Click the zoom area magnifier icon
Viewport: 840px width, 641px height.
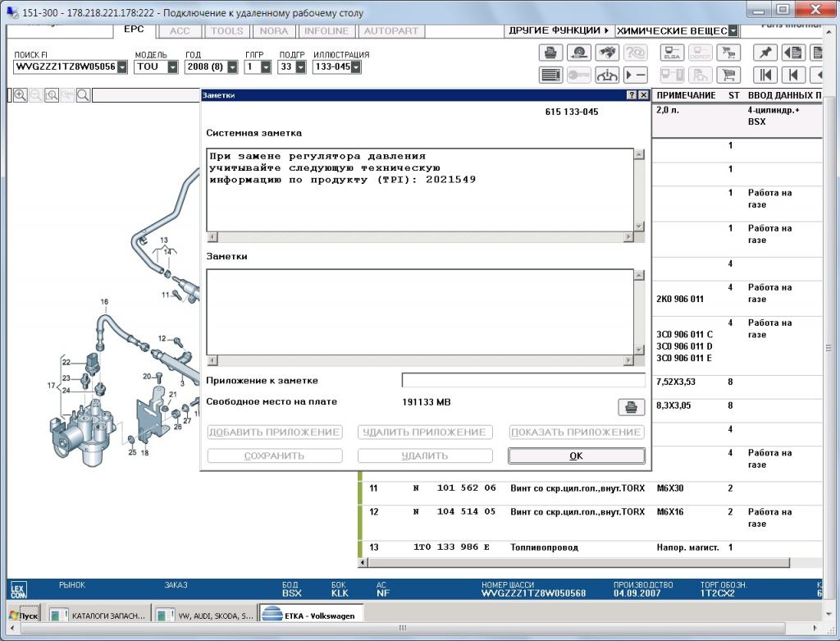tap(52, 95)
